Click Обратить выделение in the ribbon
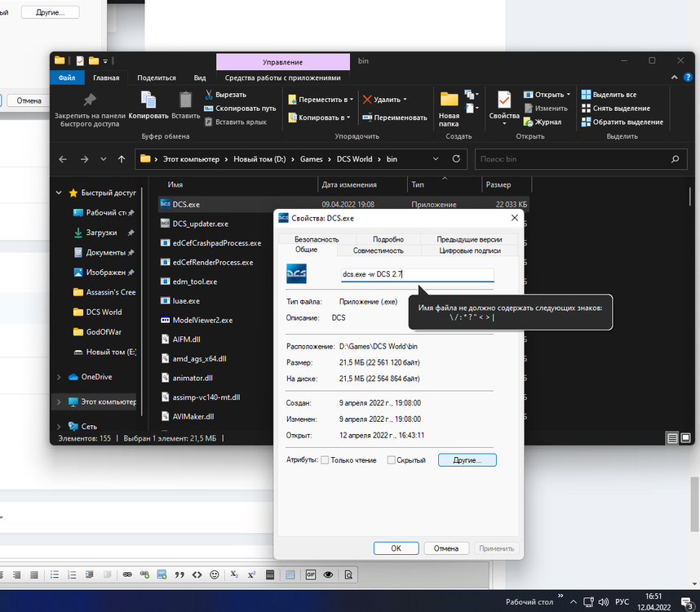The image size is (700, 612). 622,122
